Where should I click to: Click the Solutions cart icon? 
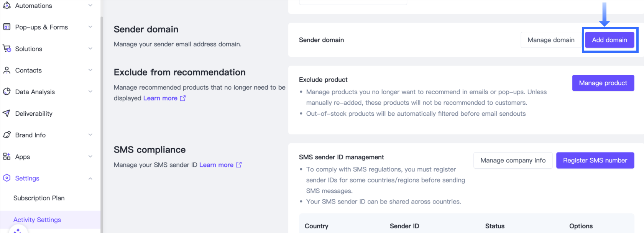(7, 49)
